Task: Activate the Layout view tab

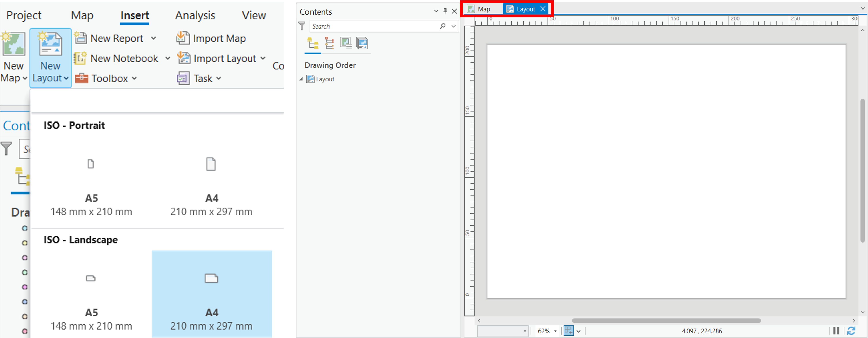Action: pyautogui.click(x=526, y=9)
